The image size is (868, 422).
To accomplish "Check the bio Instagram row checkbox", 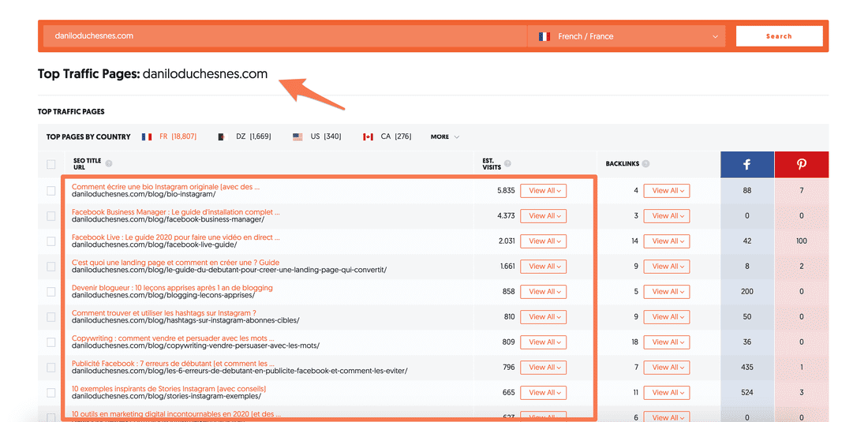I will [x=51, y=191].
